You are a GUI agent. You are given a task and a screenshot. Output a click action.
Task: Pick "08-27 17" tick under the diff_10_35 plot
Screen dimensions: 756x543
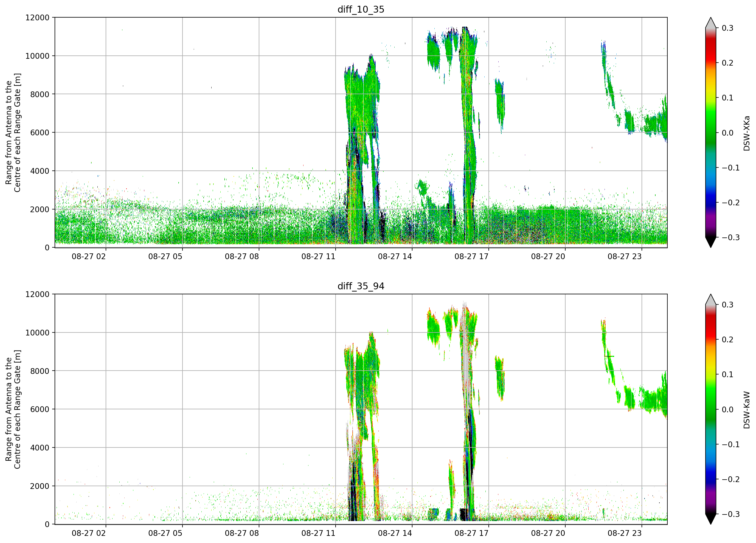pos(471,256)
